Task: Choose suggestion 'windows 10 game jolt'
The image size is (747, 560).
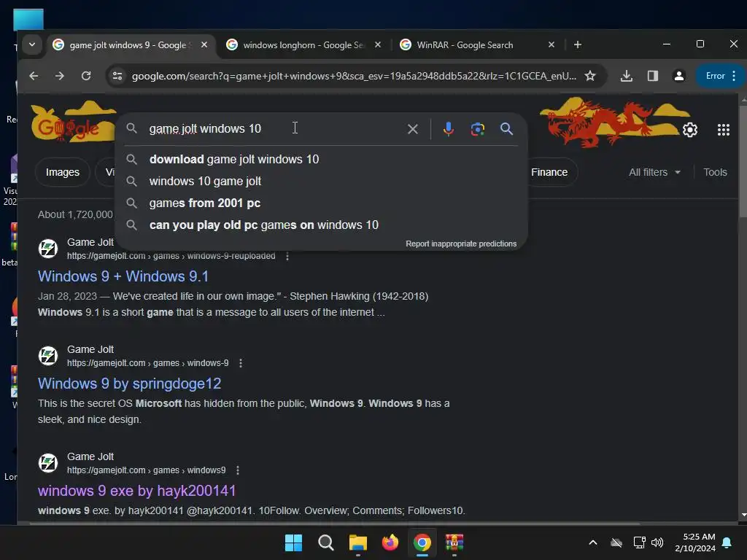Action: click(322, 181)
